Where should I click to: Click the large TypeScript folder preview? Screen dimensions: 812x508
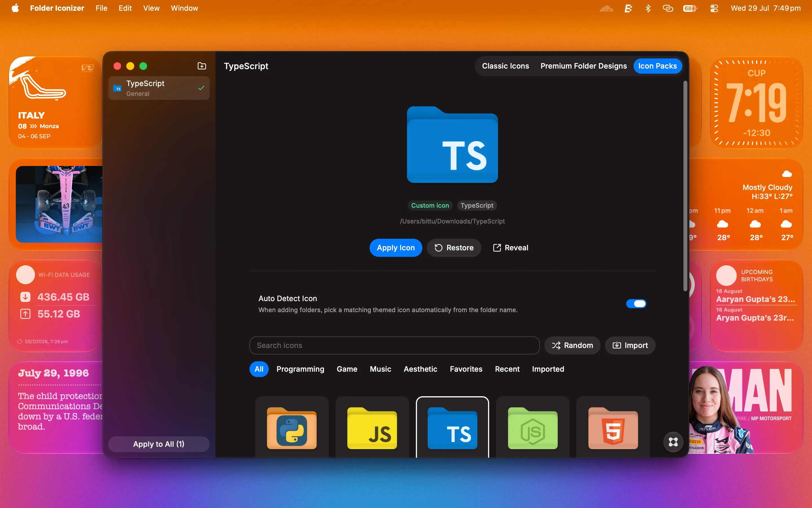pyautogui.click(x=452, y=145)
